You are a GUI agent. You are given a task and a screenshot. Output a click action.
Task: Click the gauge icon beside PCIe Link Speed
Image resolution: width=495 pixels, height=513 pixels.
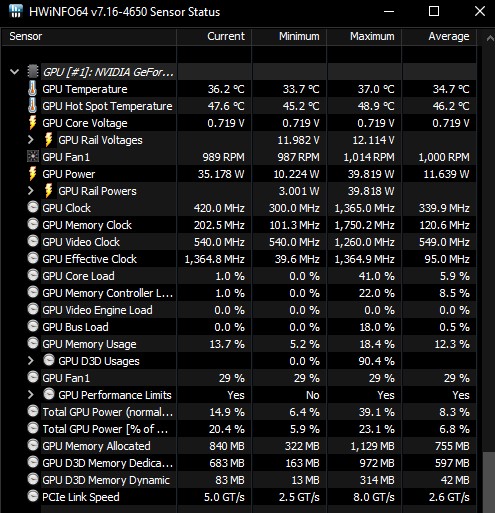point(33,496)
